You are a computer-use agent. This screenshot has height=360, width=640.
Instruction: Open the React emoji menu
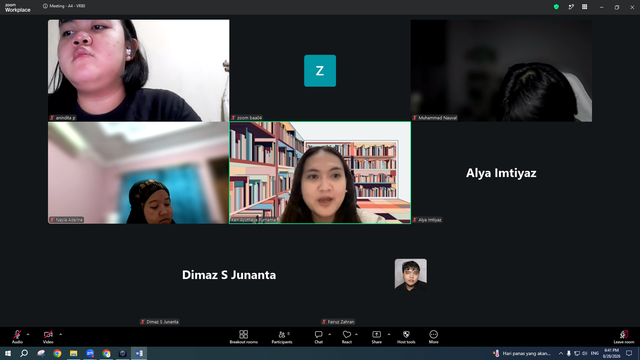click(347, 337)
